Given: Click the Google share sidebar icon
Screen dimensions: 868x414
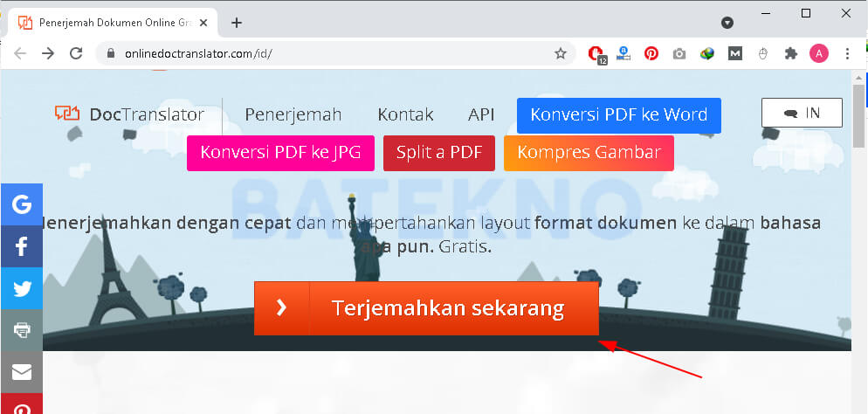Looking at the screenshot, I should [x=22, y=204].
